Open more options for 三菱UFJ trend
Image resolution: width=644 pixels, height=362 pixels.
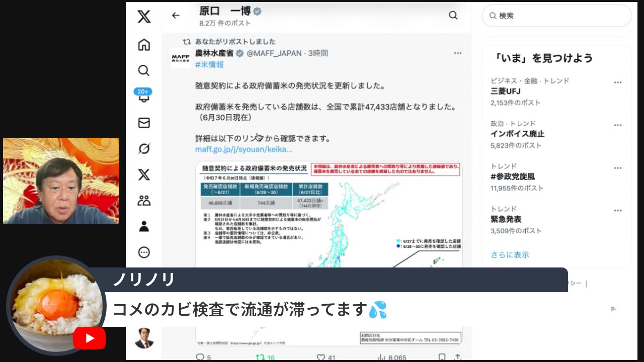coord(618,82)
